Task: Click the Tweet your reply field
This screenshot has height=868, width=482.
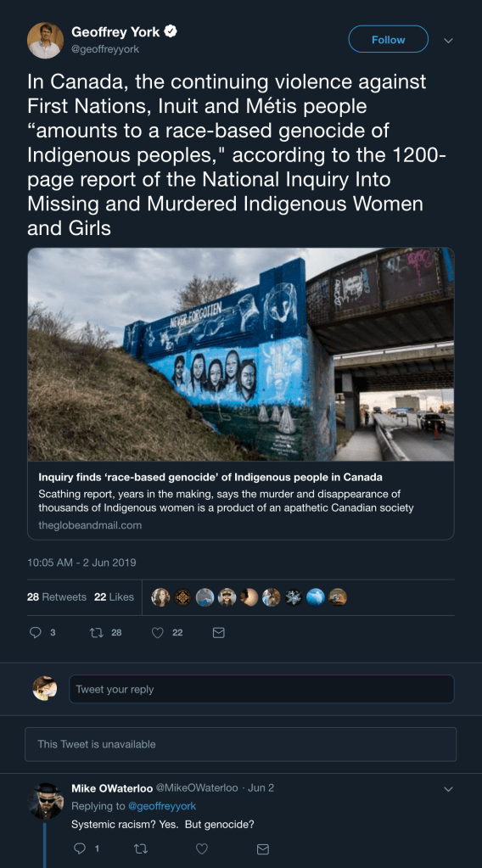Action: tap(261, 689)
